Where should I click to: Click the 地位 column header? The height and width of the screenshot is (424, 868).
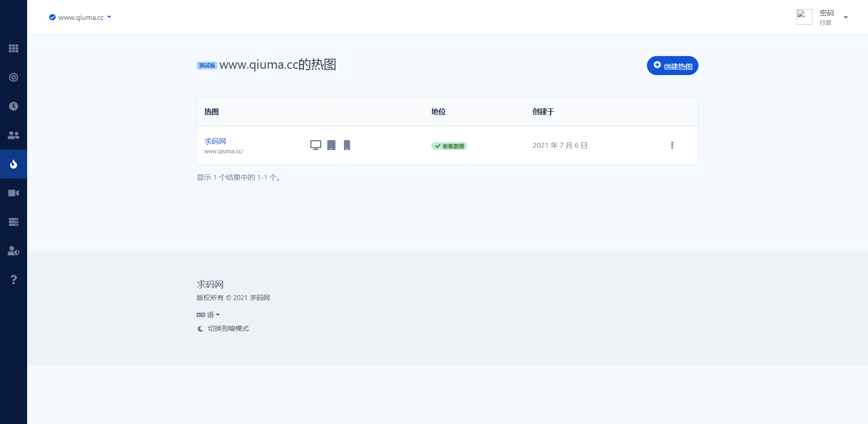[439, 112]
